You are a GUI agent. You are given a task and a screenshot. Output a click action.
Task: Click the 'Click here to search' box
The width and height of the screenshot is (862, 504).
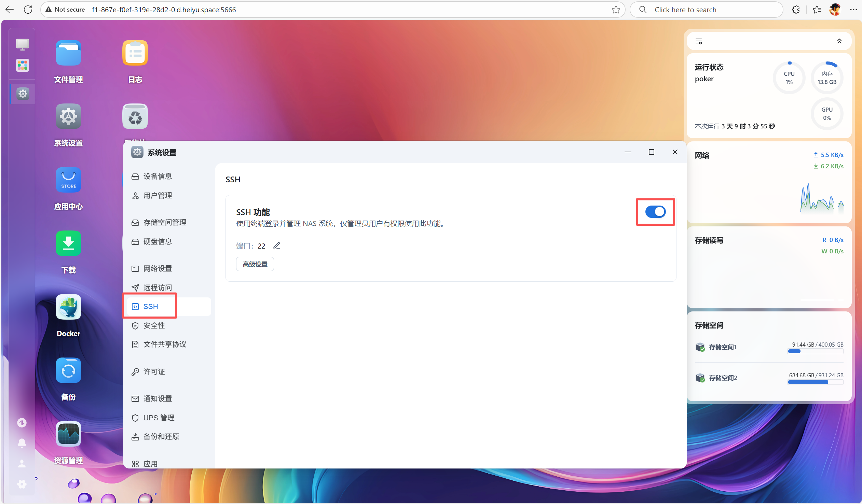706,10
